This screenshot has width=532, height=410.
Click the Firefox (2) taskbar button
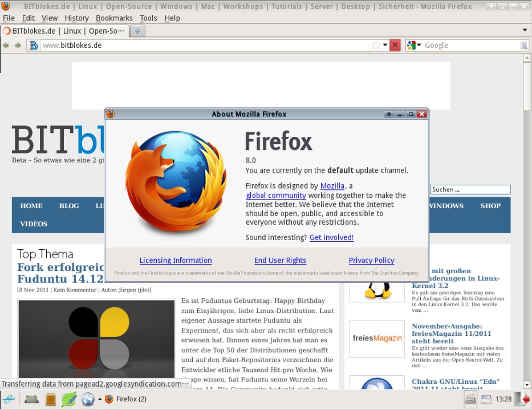click(x=126, y=399)
